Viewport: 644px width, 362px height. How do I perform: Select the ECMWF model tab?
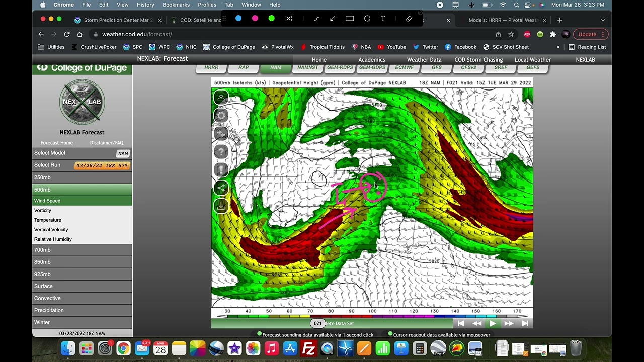click(404, 68)
